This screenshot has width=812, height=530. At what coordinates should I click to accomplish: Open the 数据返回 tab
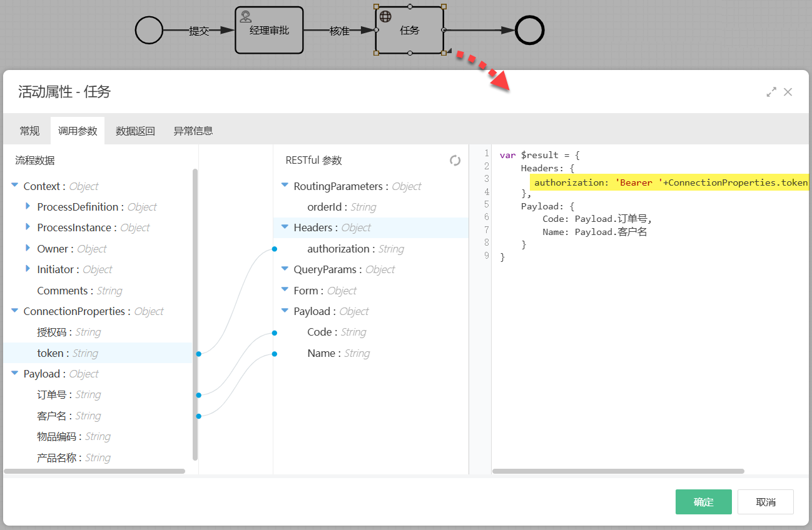click(x=135, y=131)
